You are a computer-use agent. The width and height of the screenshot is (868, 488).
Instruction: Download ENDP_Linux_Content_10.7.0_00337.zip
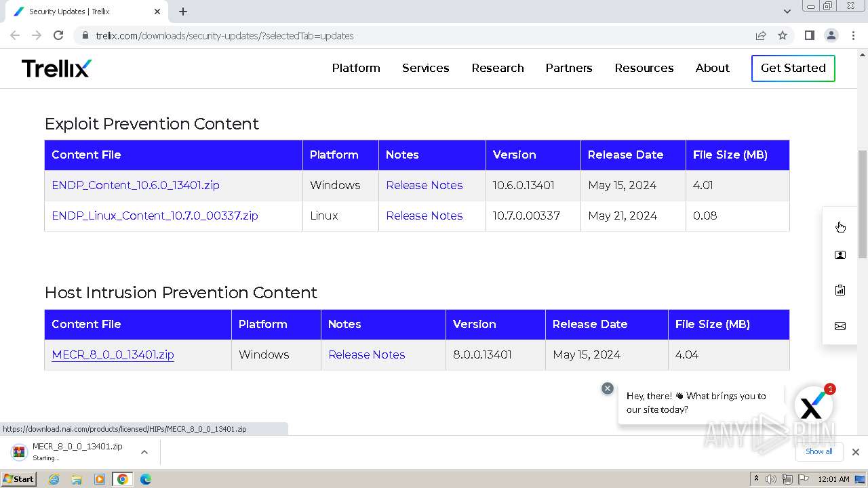155,216
